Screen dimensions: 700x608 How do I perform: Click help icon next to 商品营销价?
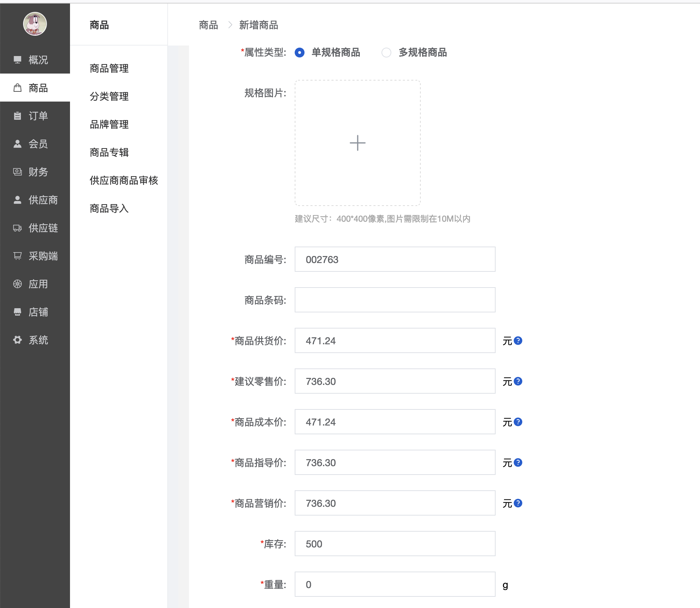click(x=518, y=503)
